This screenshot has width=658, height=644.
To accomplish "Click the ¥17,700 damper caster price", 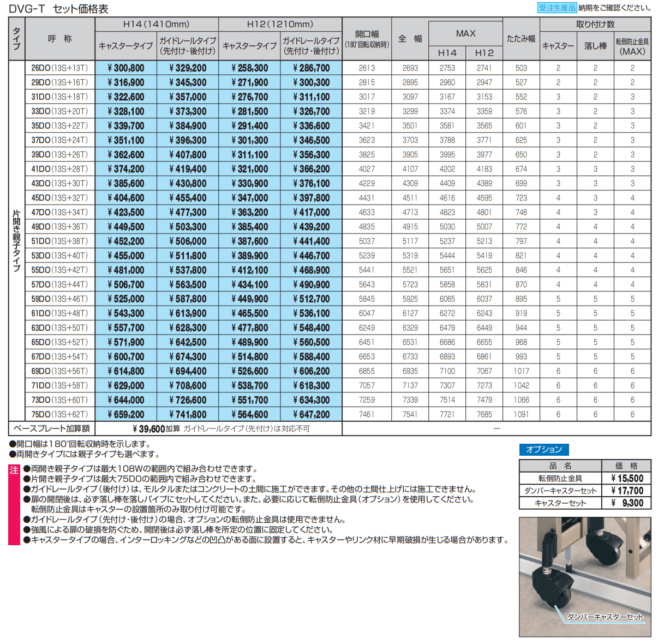I will pos(627,491).
